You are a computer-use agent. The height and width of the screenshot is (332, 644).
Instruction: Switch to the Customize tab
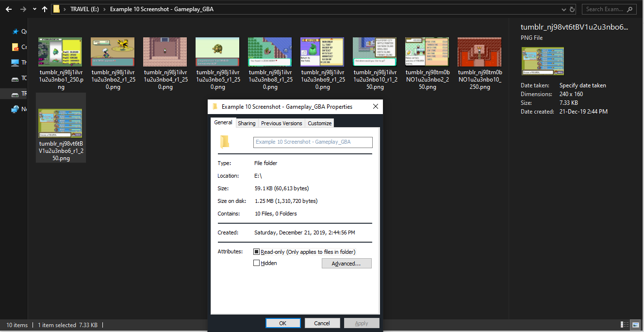pos(319,123)
